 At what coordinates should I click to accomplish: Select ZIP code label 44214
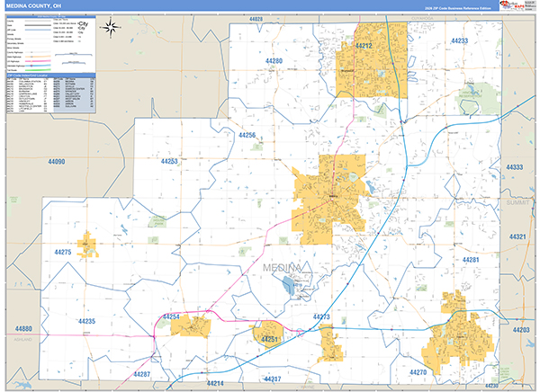click(x=215, y=383)
